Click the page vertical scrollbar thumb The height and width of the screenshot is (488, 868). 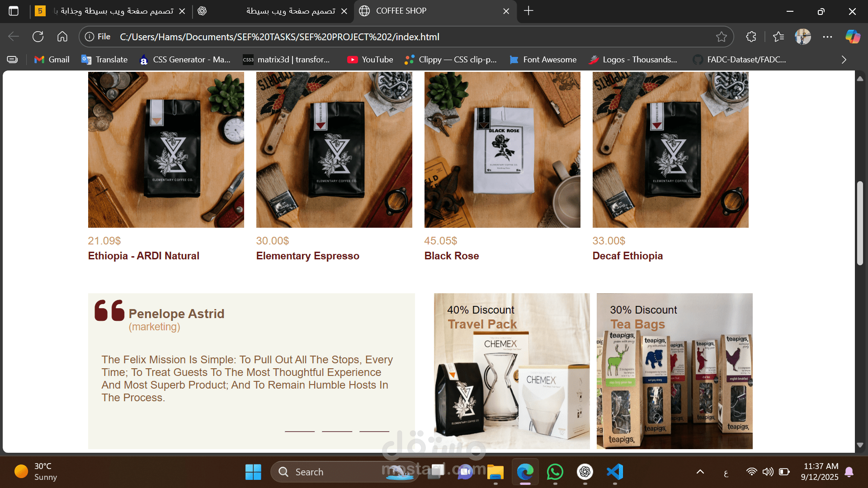point(860,223)
